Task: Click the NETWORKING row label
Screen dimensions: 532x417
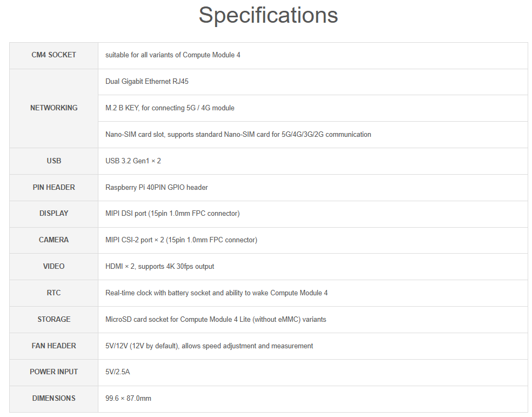Action: pyautogui.click(x=54, y=108)
